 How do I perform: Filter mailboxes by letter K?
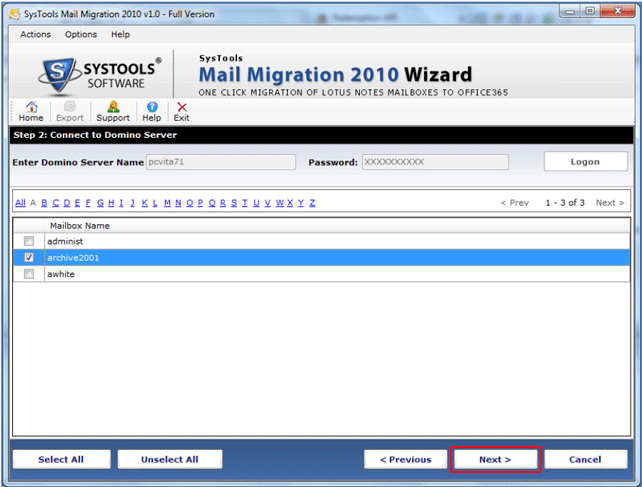(x=145, y=203)
